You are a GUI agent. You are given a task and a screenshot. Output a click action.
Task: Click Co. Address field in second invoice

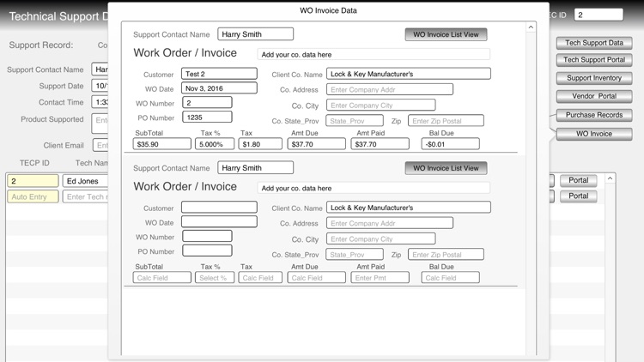click(x=390, y=223)
